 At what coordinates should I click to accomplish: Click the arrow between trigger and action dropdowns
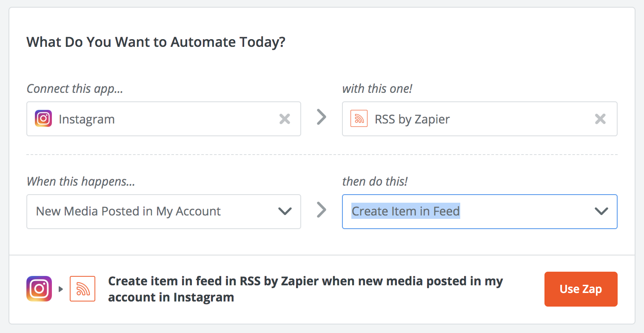(322, 210)
